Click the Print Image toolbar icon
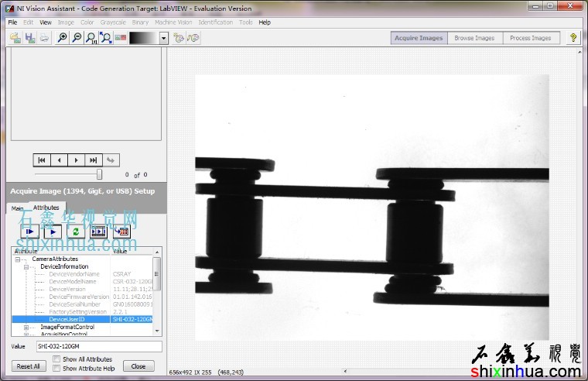Screen dimensions: 588x381 [44, 38]
